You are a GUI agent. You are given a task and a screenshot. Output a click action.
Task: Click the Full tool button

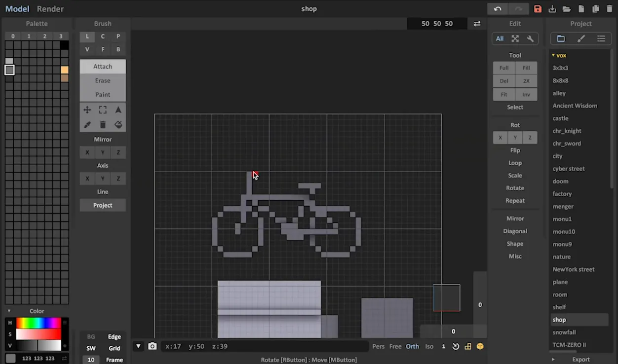click(x=504, y=68)
